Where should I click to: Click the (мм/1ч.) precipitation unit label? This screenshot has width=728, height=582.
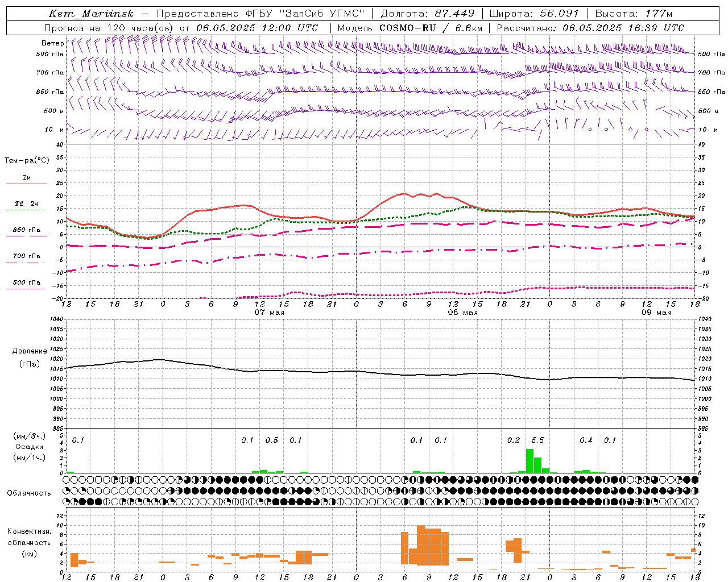click(30, 457)
